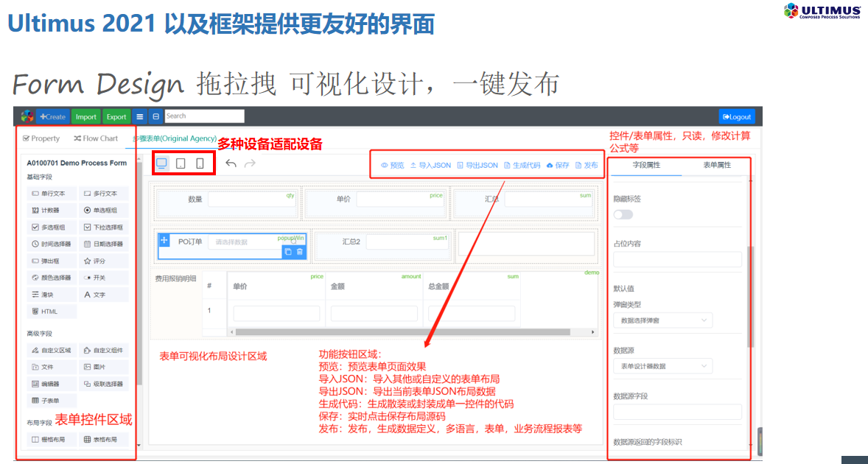The image size is (868, 464).
Task: Pick the 日期选择器 control
Action: click(103, 244)
